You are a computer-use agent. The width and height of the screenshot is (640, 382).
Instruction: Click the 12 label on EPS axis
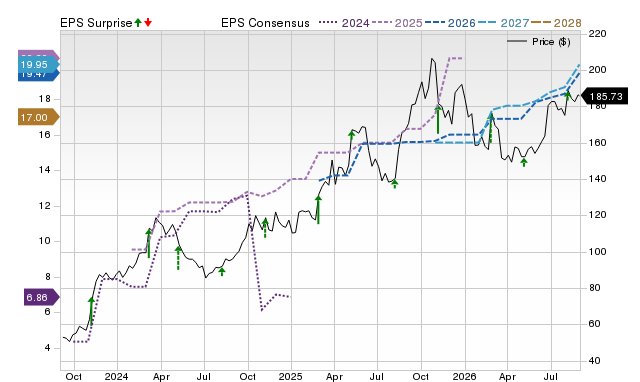click(44, 206)
